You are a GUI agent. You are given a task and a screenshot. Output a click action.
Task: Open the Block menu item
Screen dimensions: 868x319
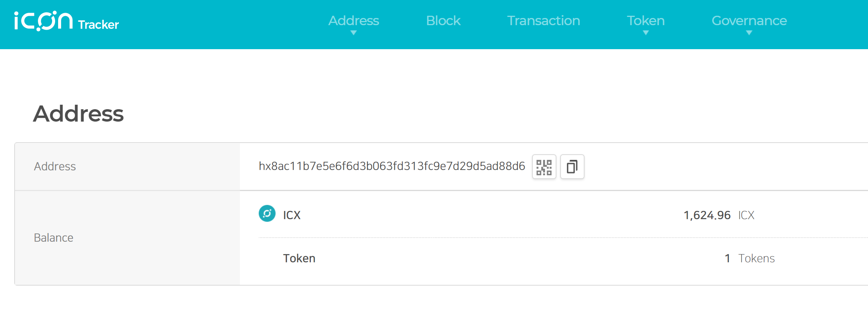pyautogui.click(x=443, y=21)
